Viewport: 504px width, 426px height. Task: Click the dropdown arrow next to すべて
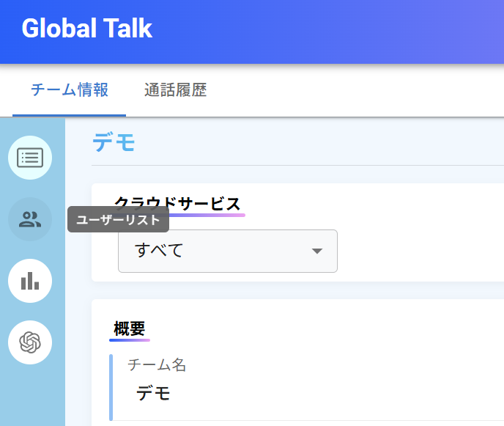pos(316,251)
